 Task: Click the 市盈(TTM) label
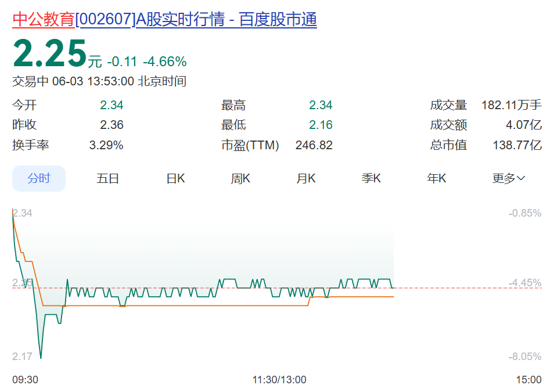click(250, 145)
